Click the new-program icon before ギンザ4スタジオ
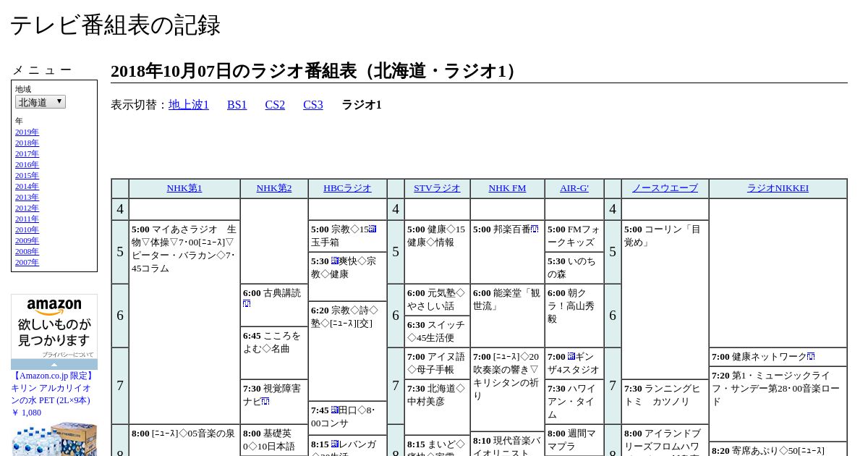 [x=571, y=356]
